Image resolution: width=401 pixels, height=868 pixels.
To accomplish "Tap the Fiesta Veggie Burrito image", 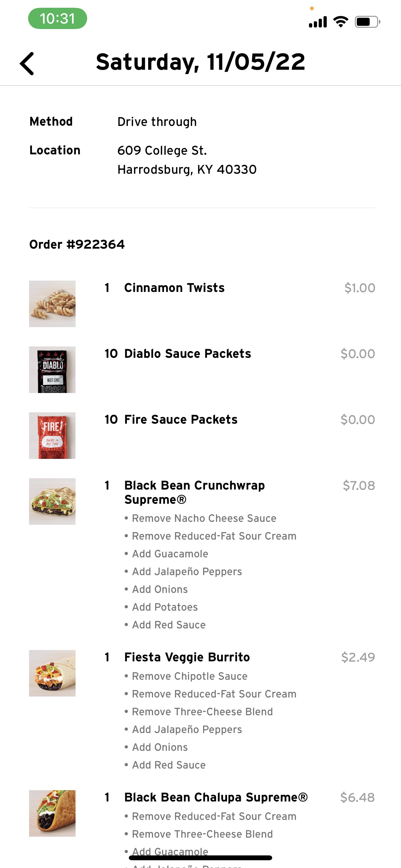I will click(52, 673).
